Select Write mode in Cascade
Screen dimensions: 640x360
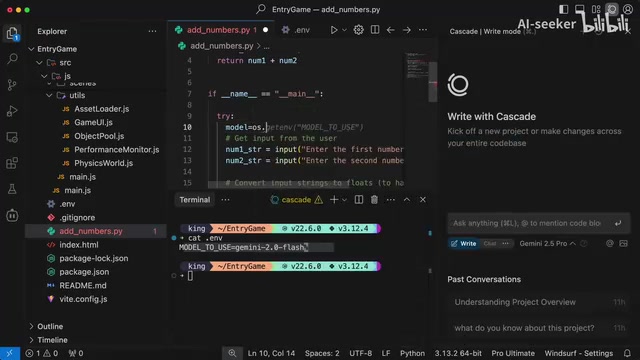(x=464, y=244)
